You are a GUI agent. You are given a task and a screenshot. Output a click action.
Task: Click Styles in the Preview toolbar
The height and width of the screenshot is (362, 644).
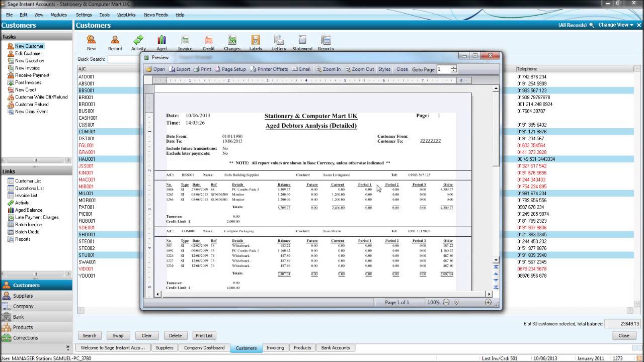click(x=384, y=69)
